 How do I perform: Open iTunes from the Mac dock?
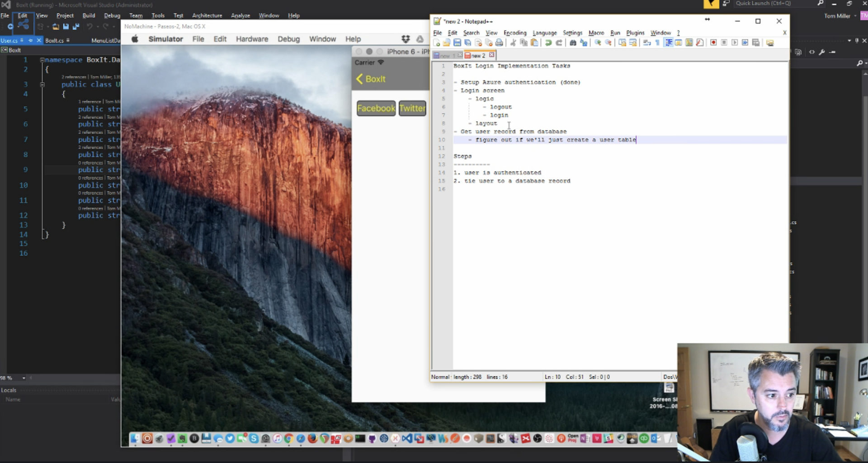tap(277, 438)
